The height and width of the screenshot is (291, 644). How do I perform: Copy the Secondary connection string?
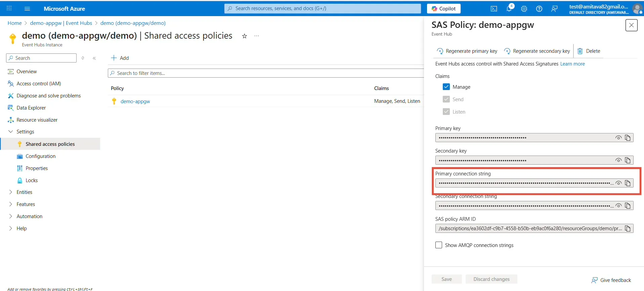(628, 206)
